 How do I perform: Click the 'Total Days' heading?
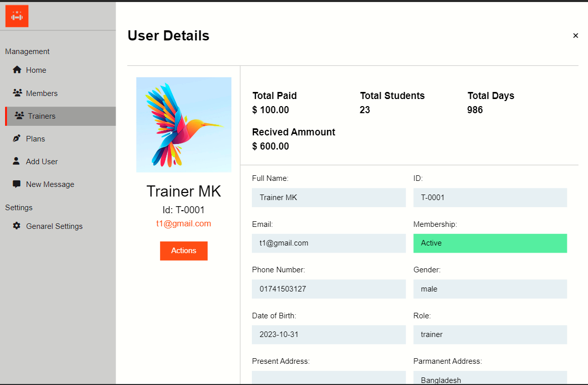(491, 95)
